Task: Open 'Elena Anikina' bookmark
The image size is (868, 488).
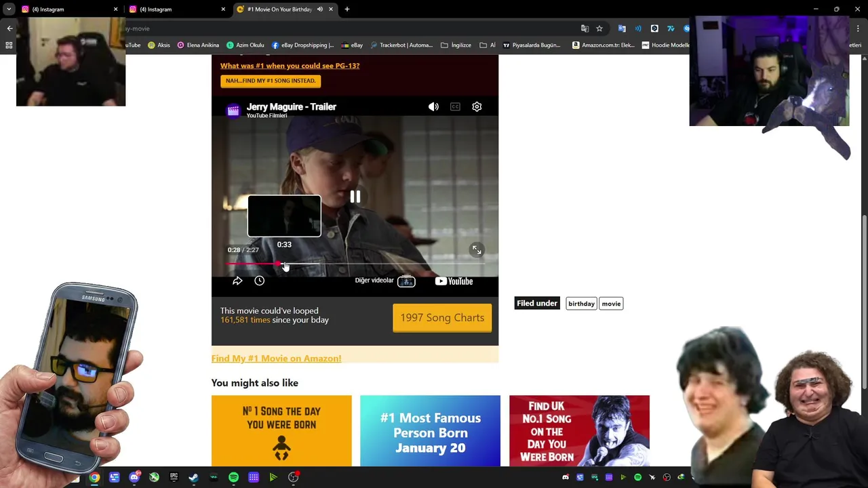Action: [198, 45]
